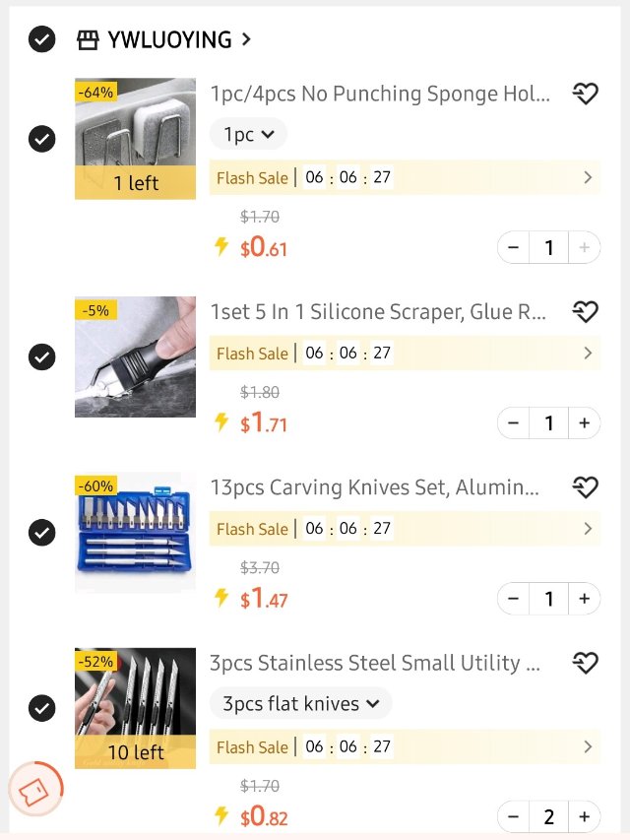Increase Silicone Scraper quantity with plus

tap(585, 423)
